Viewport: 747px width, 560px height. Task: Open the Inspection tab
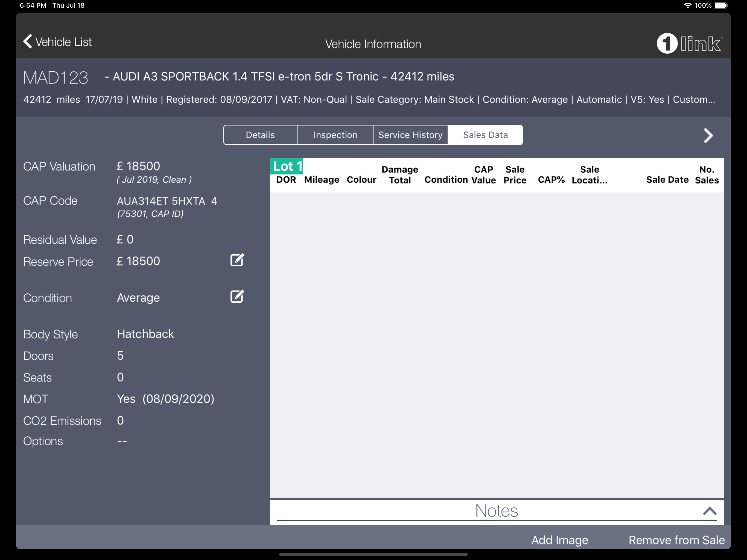(335, 135)
